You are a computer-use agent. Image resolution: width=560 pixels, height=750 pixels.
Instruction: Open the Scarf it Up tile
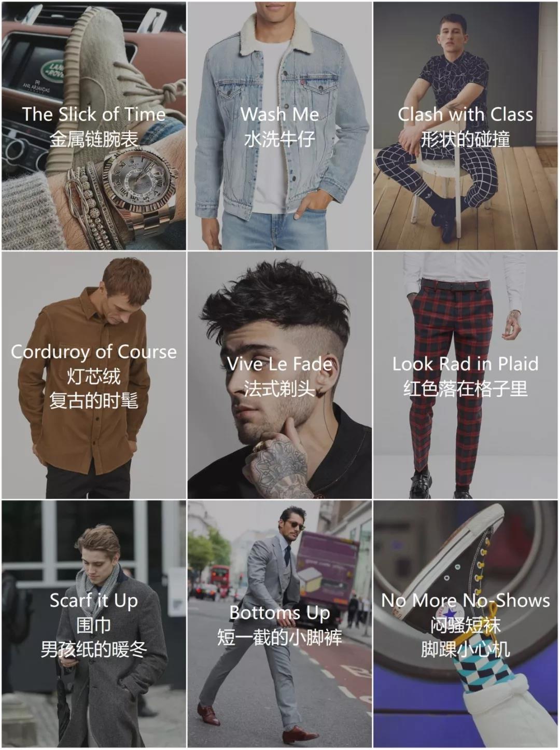(93, 624)
